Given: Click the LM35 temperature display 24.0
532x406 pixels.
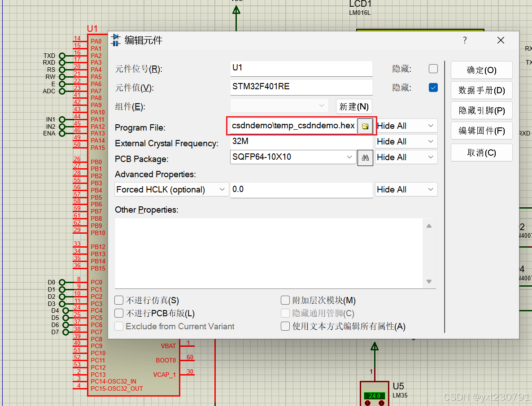Looking at the screenshot, I should point(374,396).
